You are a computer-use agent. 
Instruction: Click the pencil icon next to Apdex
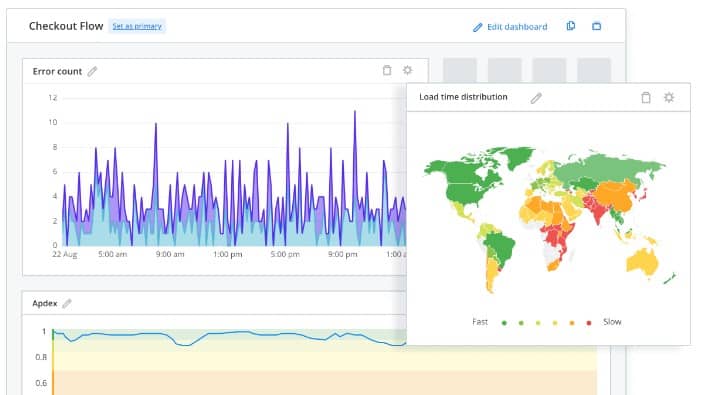click(67, 303)
